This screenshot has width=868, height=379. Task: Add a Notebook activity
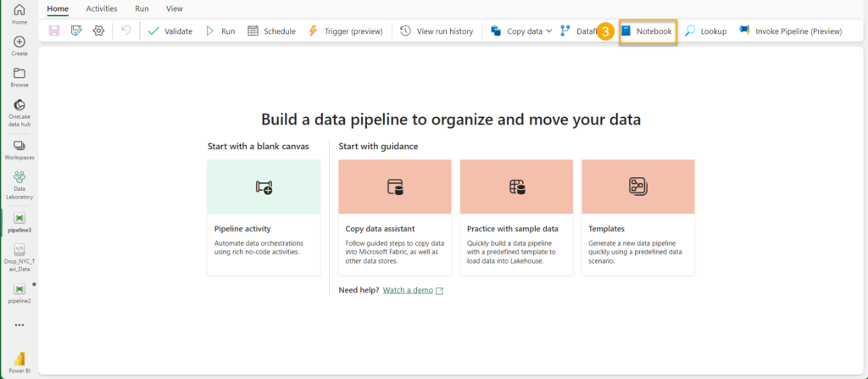tap(648, 31)
